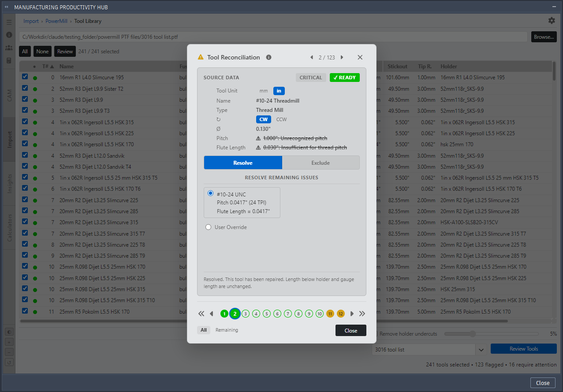
Task: Select the #10-24 UNC radio option
Action: [210, 193]
